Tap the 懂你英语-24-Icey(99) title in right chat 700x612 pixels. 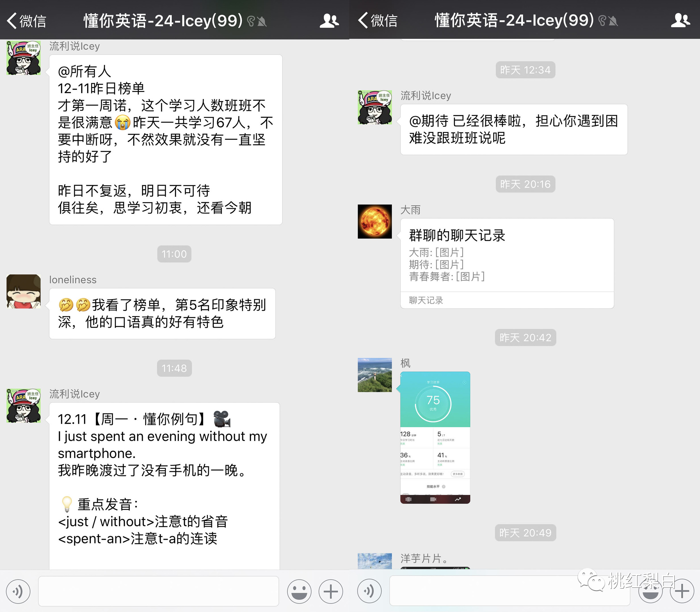click(x=514, y=21)
